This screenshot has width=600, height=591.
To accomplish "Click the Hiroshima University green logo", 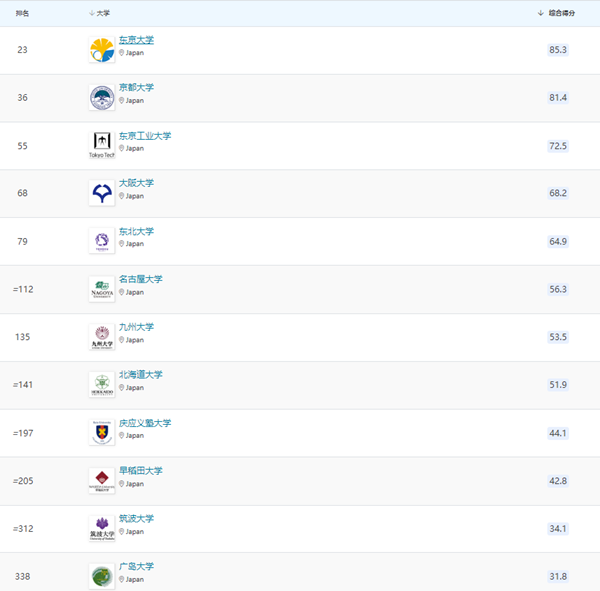I will click(102, 576).
